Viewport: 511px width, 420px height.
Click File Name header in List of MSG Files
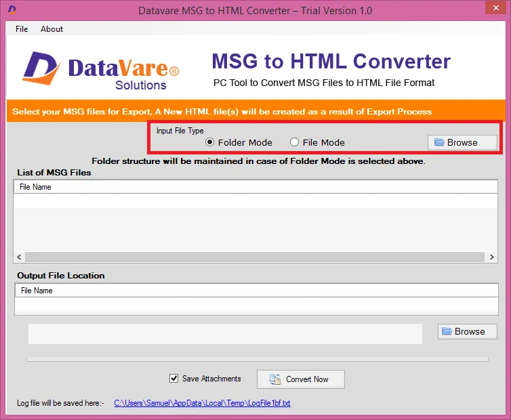pos(255,187)
